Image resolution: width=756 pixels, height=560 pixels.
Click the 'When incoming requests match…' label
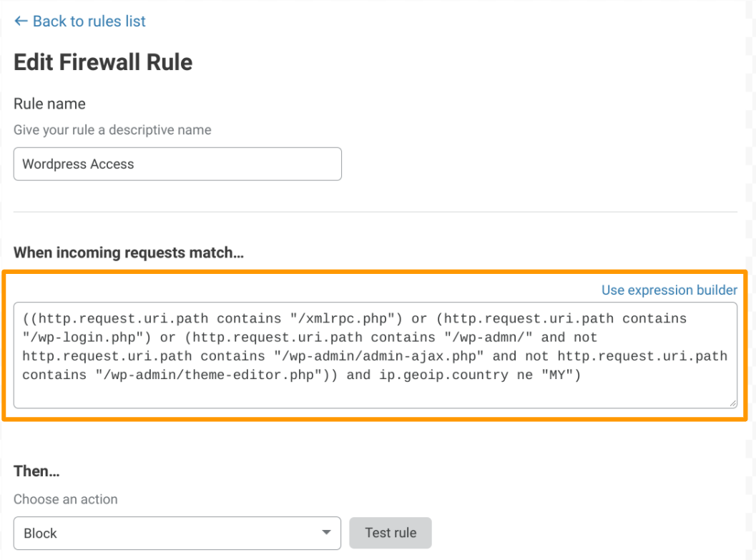click(x=129, y=252)
